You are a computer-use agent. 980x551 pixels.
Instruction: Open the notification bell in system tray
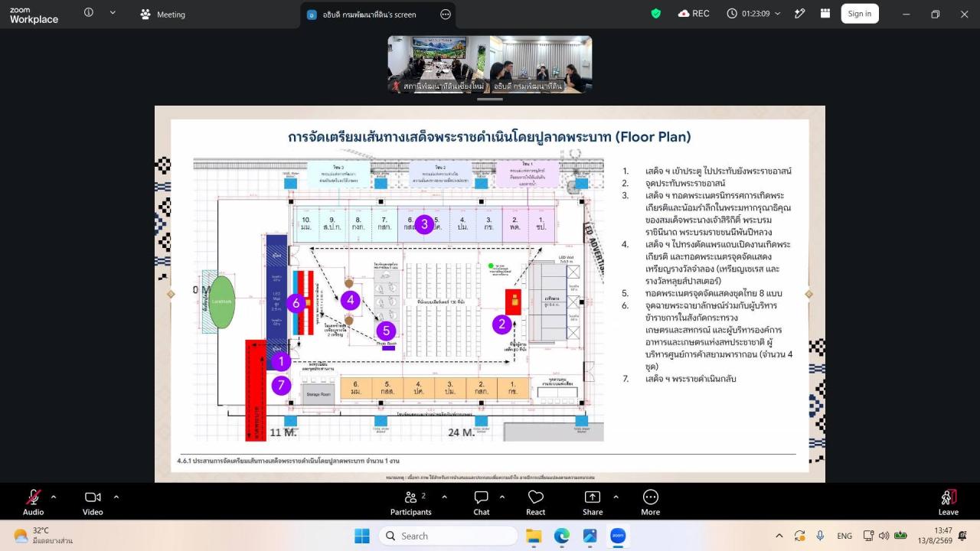tap(962, 536)
